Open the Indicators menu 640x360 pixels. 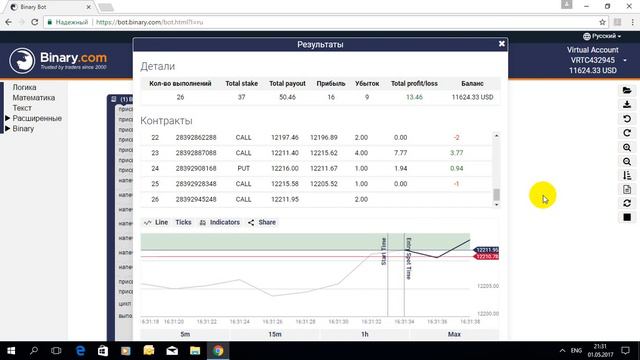tap(220, 222)
